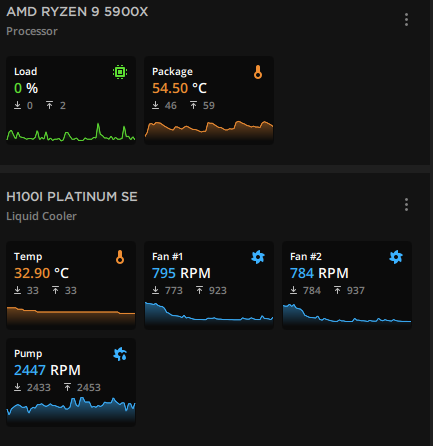Open H100i Platinum SE options menu

(406, 205)
